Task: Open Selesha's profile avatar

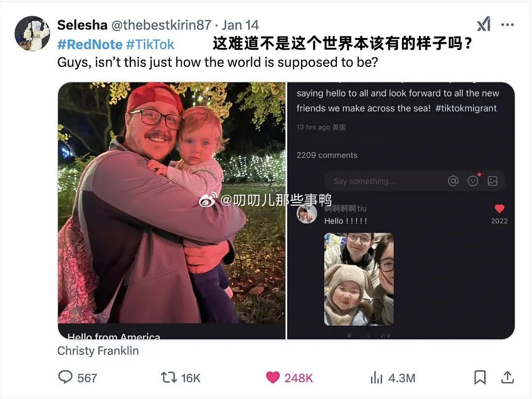Action: pos(32,33)
